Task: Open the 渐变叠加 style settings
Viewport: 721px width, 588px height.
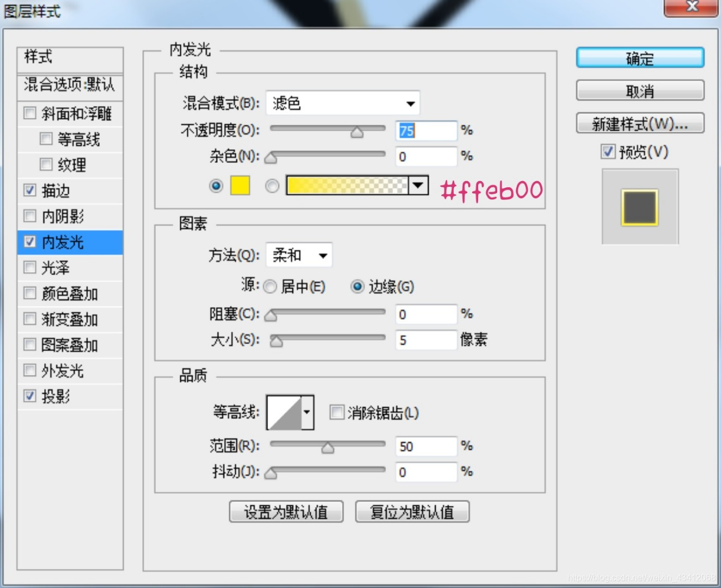Action: click(70, 319)
